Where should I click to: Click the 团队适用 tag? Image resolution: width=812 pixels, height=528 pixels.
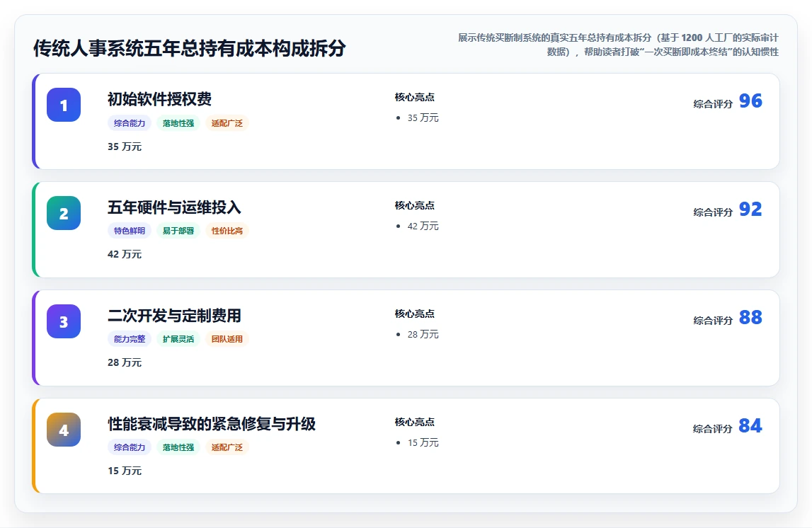click(227, 339)
